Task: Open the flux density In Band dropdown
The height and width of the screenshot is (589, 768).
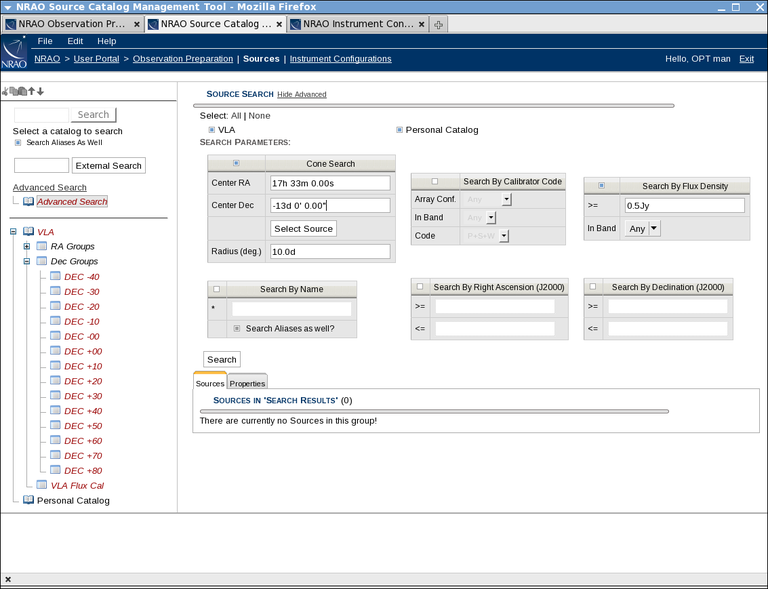Action: point(654,229)
